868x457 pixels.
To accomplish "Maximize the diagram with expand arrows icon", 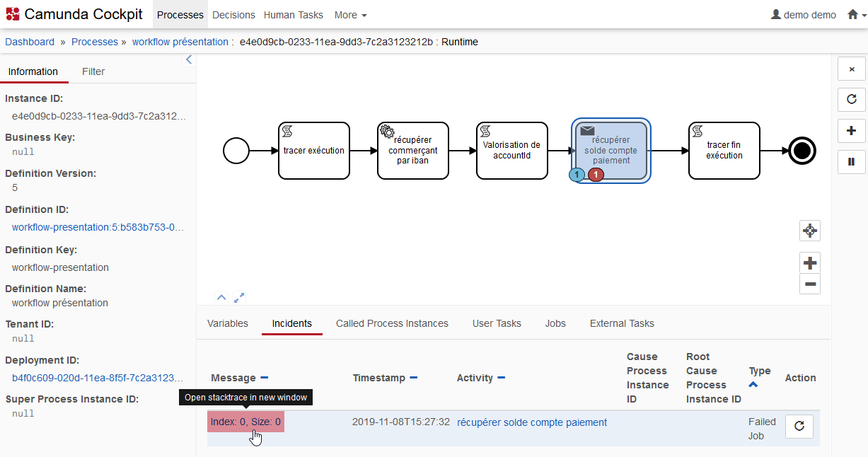I will coord(239,298).
